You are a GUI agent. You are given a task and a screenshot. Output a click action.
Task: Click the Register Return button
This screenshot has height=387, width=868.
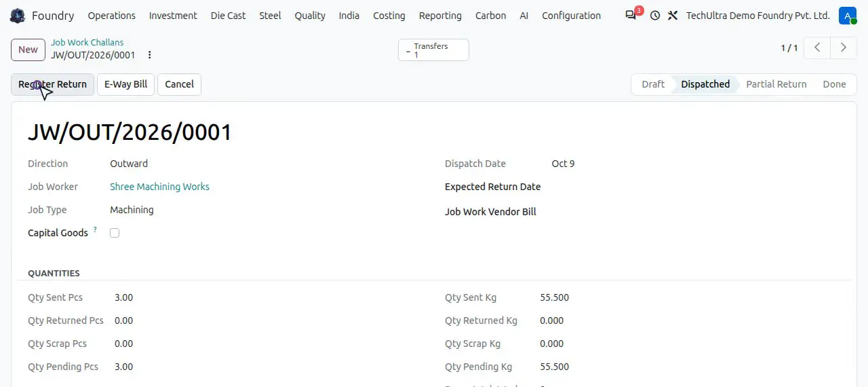[52, 84]
